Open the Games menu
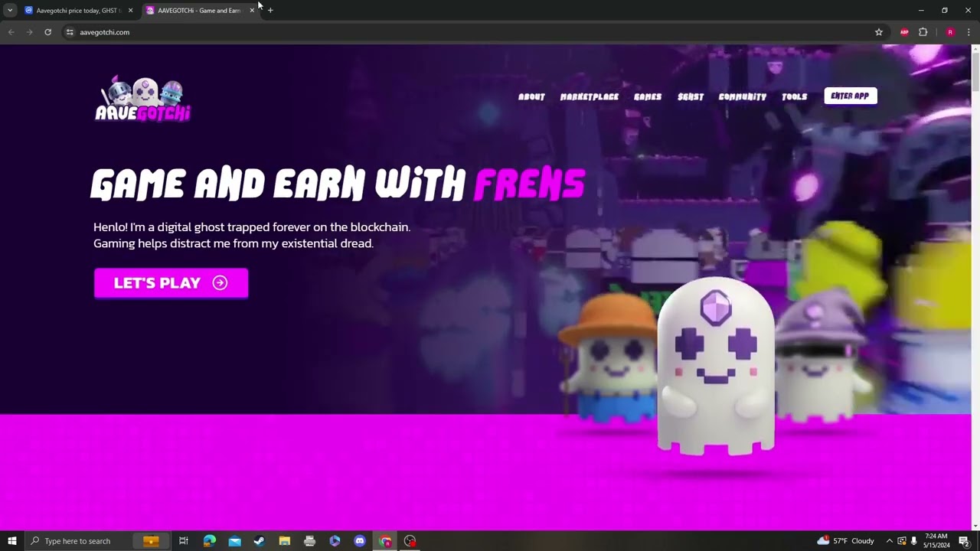 [x=648, y=96]
